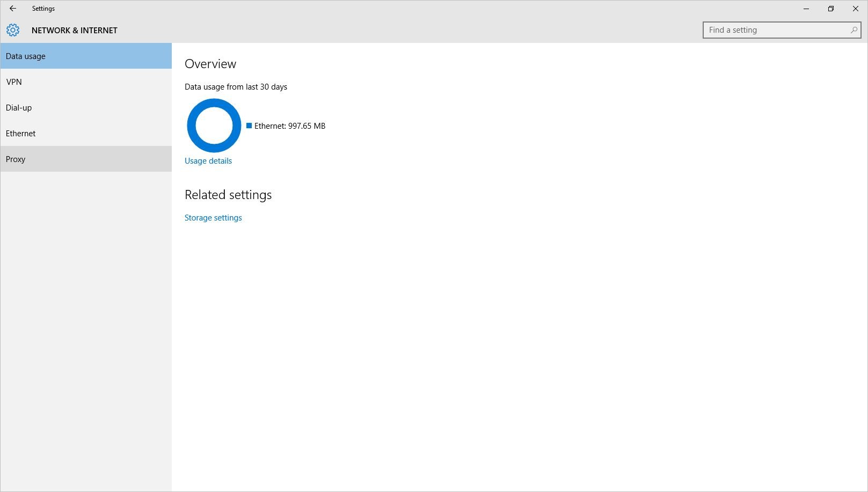868x492 pixels.
Task: Click the Data usage from last 30 days text
Action: click(x=236, y=86)
